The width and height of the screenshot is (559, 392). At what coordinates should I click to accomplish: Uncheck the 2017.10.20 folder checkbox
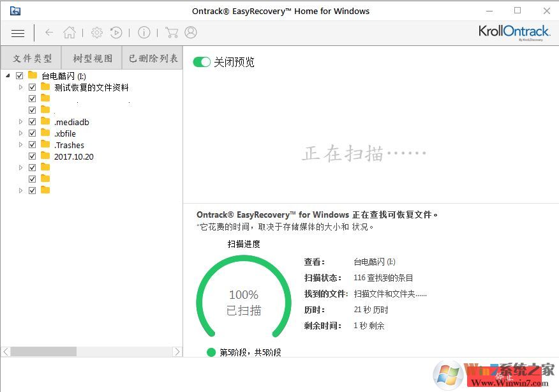32,156
